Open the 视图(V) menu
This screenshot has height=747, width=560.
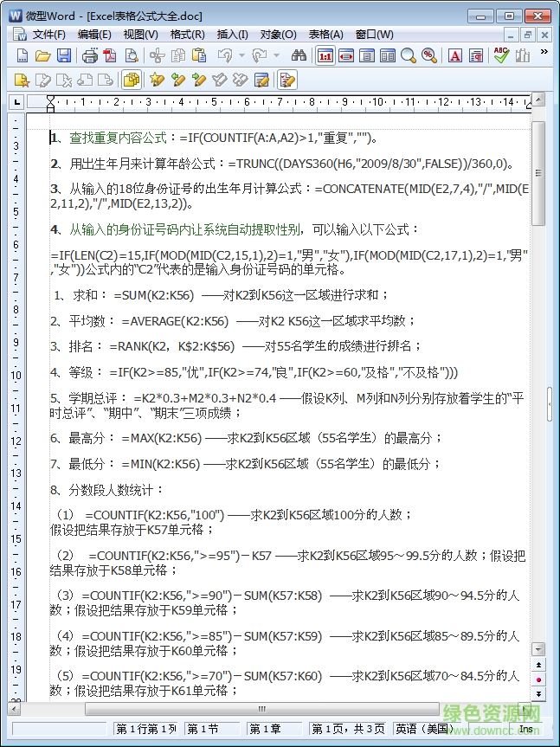(x=140, y=35)
